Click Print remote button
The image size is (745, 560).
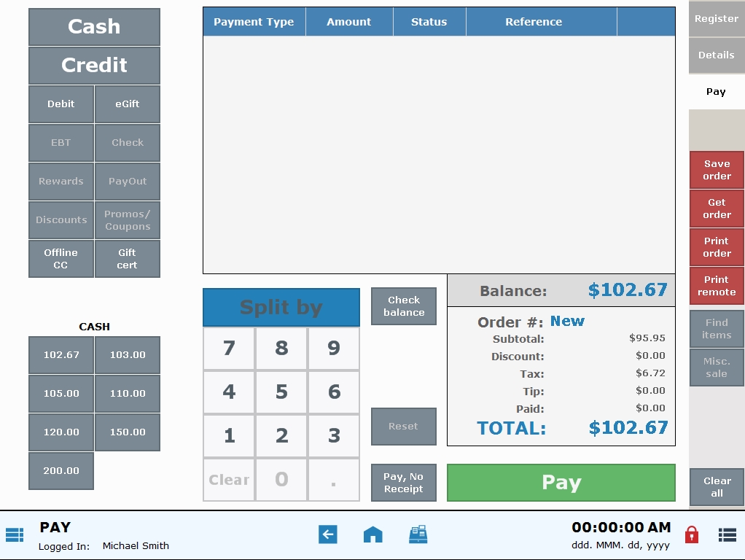717,286
